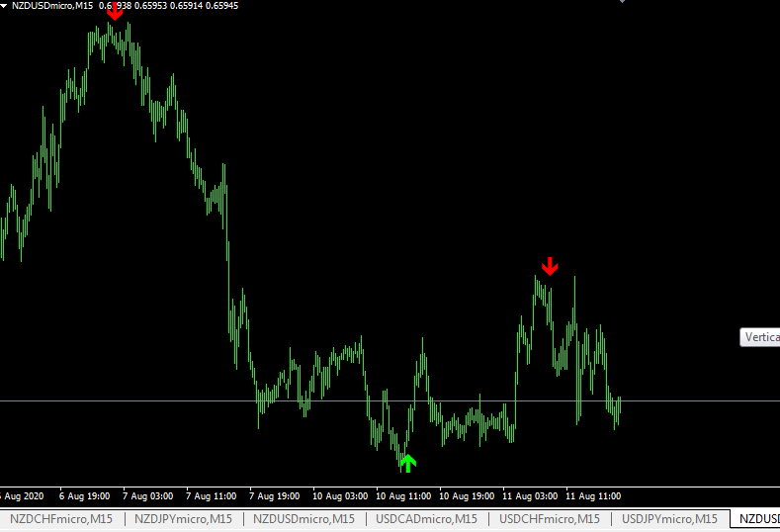780x532 pixels.
Task: Click the chart shift marker on top edge
Action: (622, 2)
